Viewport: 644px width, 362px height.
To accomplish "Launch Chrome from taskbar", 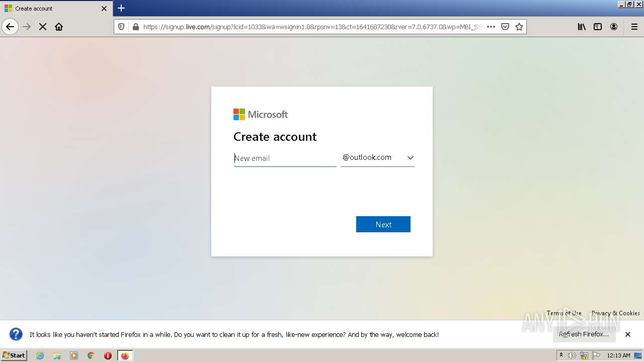I will coord(91,355).
